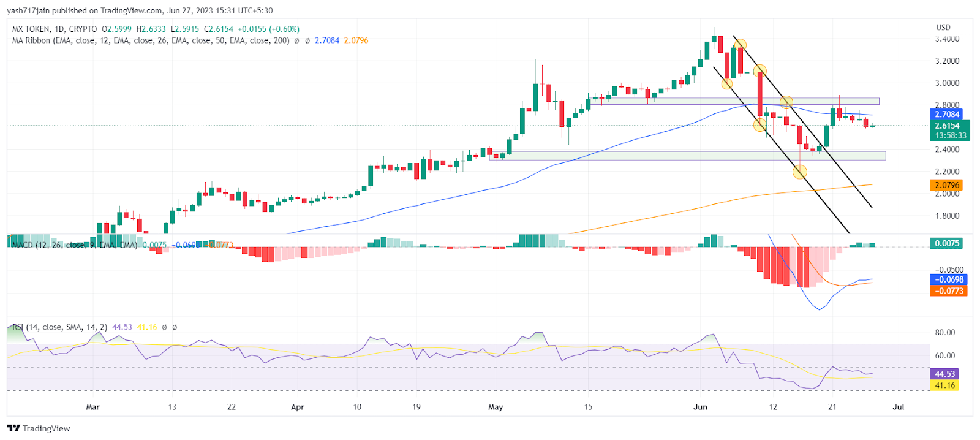The height and width of the screenshot is (440, 980).
Task: Click the 3.4000 price axis label
Action: [x=947, y=39]
